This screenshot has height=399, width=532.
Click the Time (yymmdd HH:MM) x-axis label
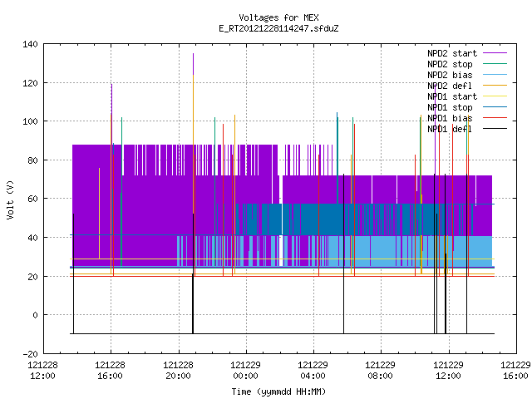pos(278,392)
